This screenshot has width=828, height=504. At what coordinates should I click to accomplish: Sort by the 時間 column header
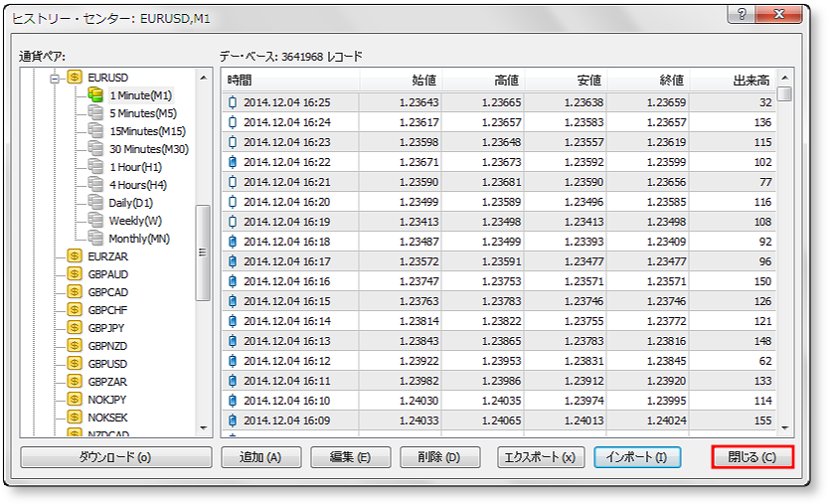(290, 81)
